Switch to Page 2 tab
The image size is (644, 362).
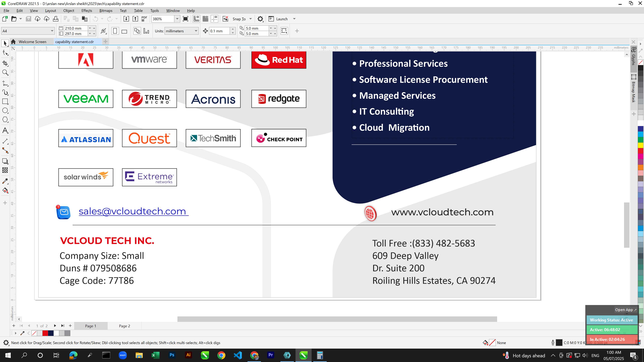(x=124, y=326)
